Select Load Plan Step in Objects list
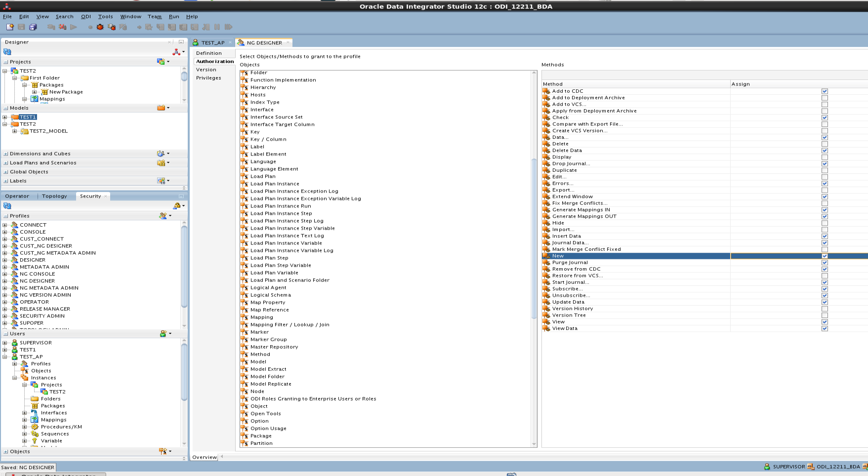The image size is (868, 476). click(x=269, y=258)
